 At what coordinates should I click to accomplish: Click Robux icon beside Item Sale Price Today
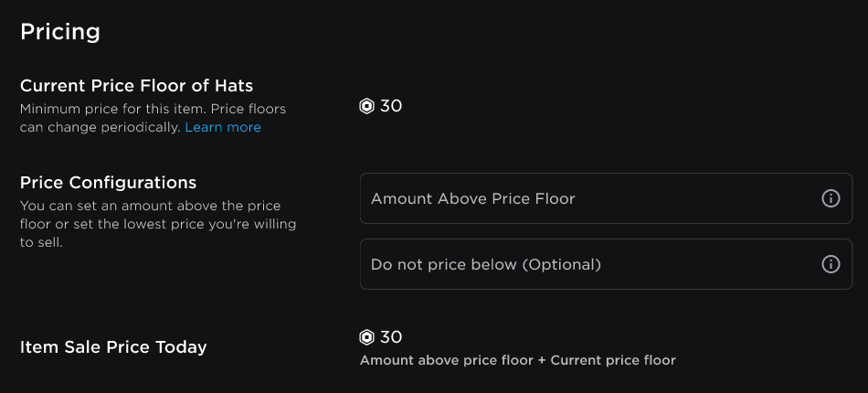(367, 337)
